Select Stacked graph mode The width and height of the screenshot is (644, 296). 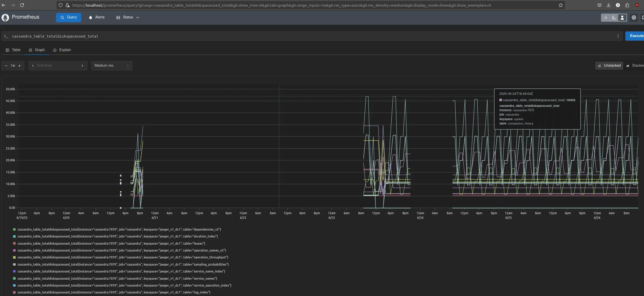[x=635, y=65]
